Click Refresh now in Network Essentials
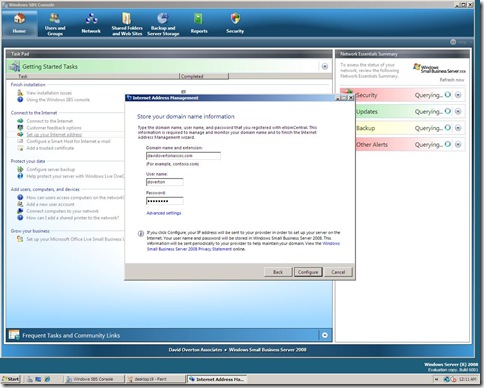 (x=452, y=80)
